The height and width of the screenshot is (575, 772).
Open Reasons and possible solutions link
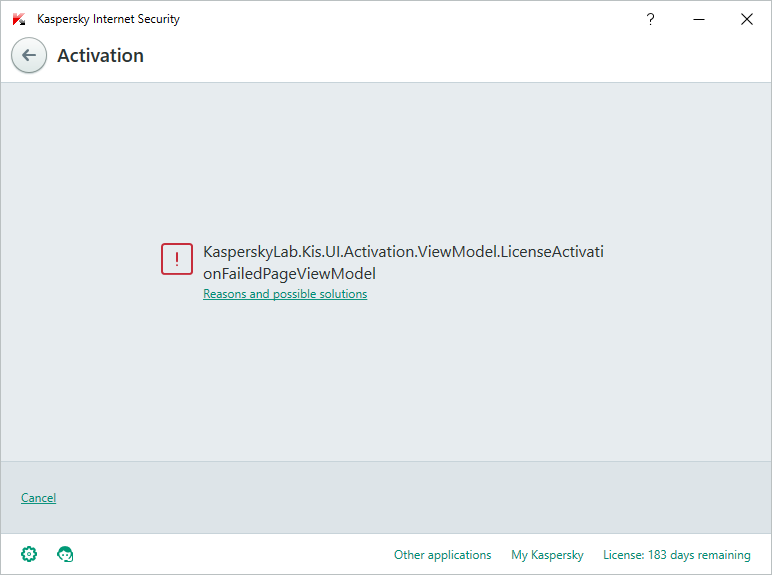(x=285, y=294)
